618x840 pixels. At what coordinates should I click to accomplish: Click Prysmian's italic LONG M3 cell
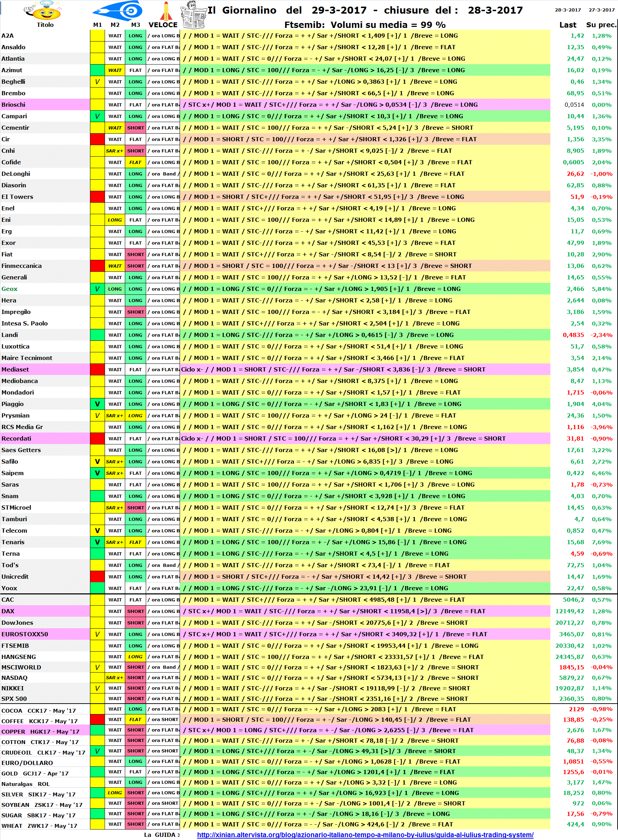click(135, 415)
